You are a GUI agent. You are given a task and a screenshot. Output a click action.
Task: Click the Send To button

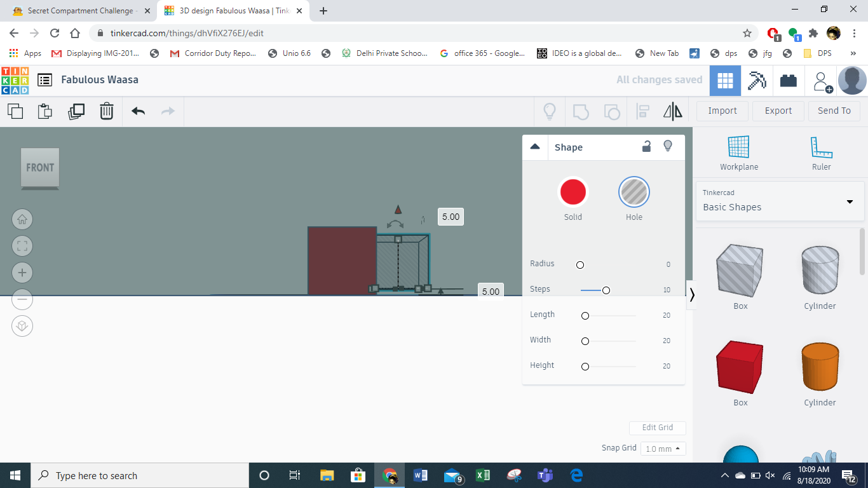[834, 111]
